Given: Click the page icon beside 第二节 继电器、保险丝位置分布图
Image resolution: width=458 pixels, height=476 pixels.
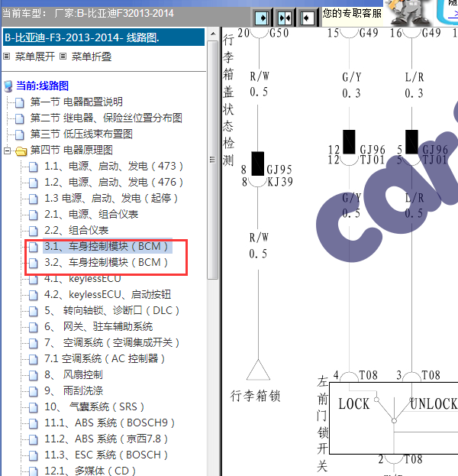Looking at the screenshot, I should pyautogui.click(x=20, y=118).
